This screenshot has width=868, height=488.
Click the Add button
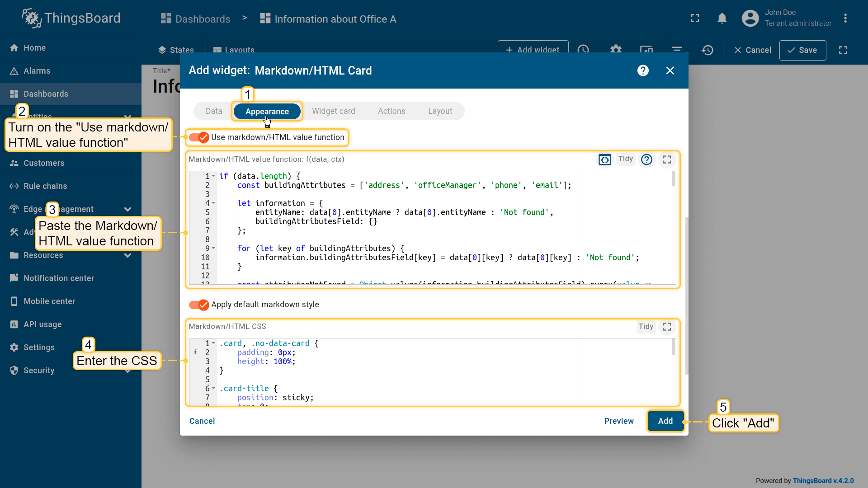click(x=665, y=421)
